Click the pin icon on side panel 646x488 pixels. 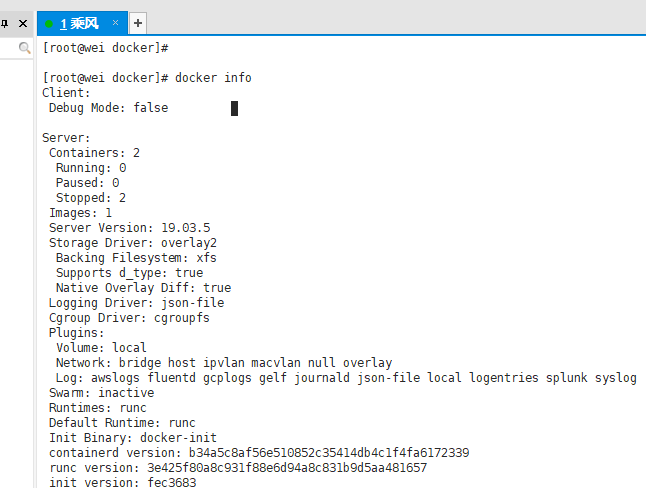(5, 23)
